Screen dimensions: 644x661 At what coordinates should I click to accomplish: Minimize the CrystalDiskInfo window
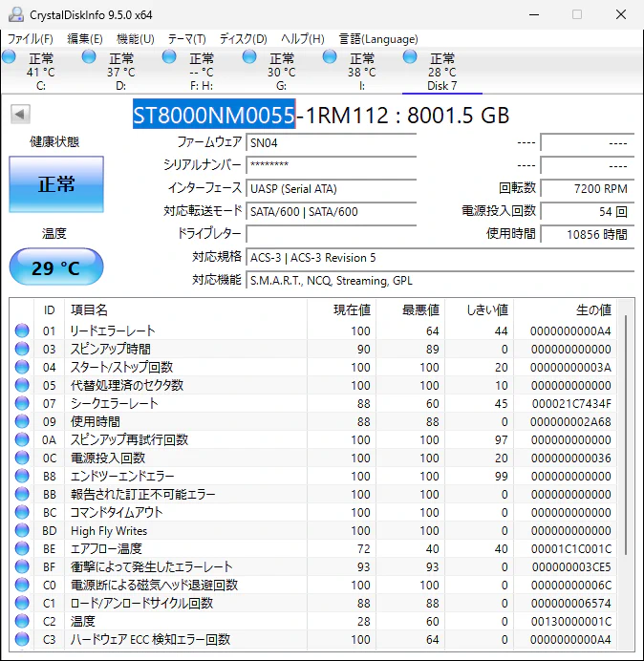534,14
